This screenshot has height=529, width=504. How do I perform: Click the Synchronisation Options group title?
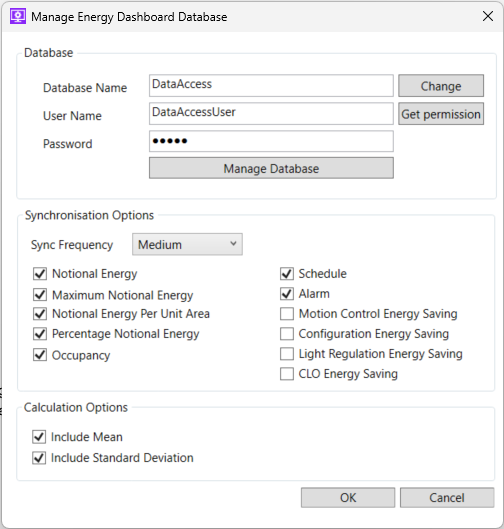[89, 215]
